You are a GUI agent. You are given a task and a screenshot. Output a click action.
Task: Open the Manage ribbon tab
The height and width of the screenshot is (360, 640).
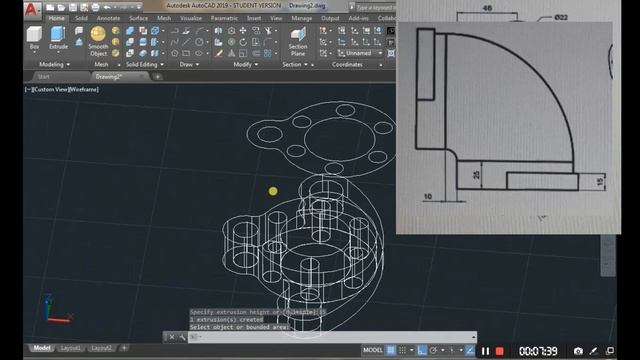point(302,18)
